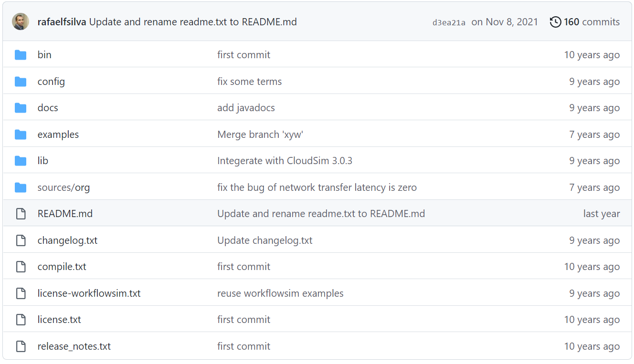Click the license-workflowsim.txt file icon
The height and width of the screenshot is (364, 634).
(x=21, y=293)
